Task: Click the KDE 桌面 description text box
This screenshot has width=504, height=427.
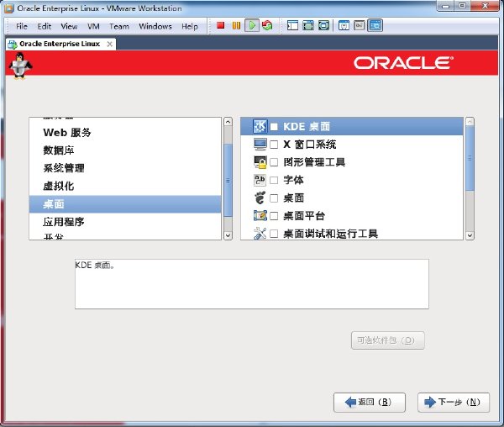Action: [252, 284]
